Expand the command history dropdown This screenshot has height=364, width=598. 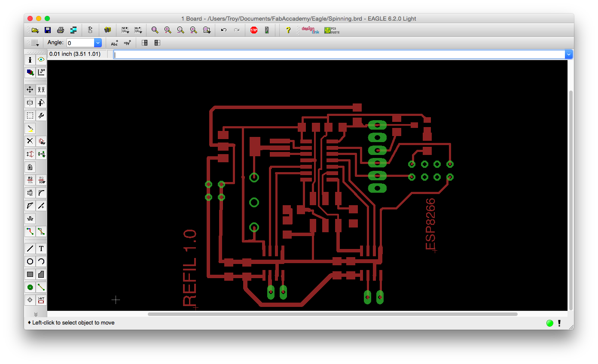click(569, 55)
